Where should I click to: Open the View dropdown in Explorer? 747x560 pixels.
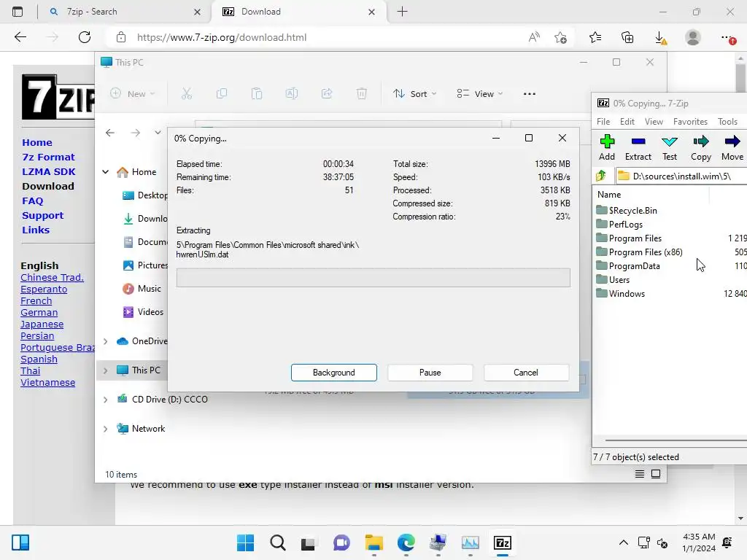click(480, 94)
